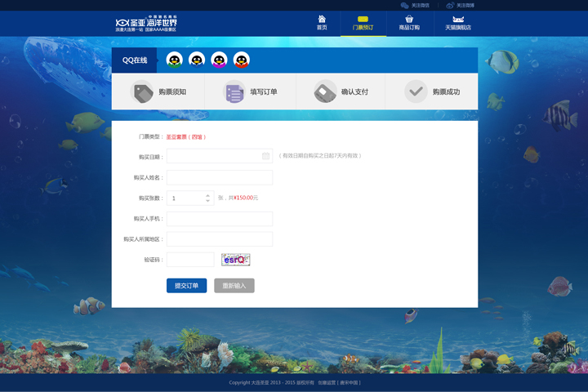Select the 验证码 captcha input box
588x392 pixels.
coord(189,260)
